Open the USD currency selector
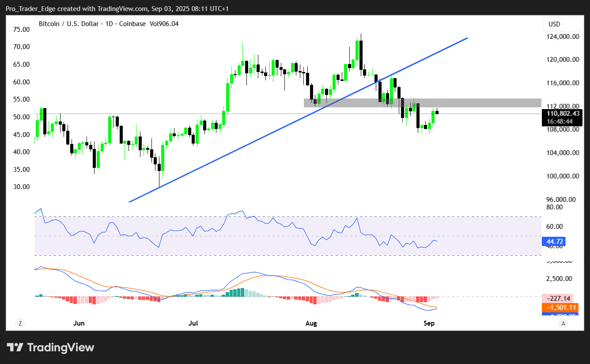The height and width of the screenshot is (364, 590). [x=554, y=24]
